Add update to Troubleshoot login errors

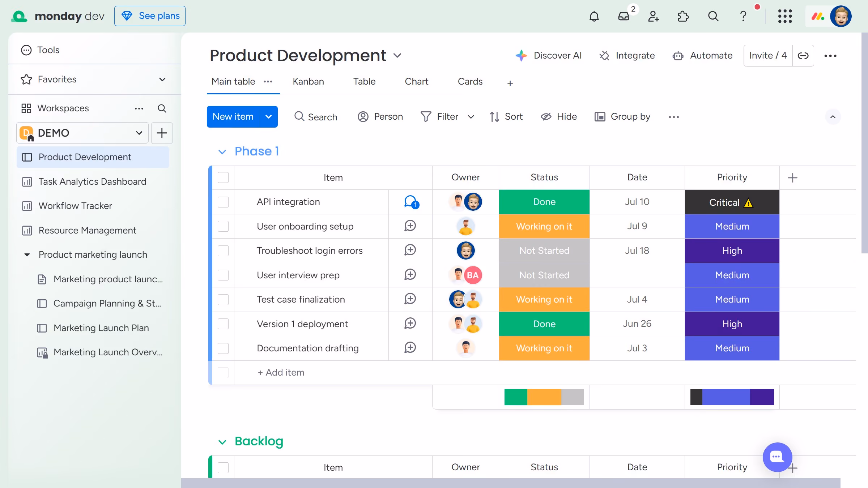tap(410, 251)
